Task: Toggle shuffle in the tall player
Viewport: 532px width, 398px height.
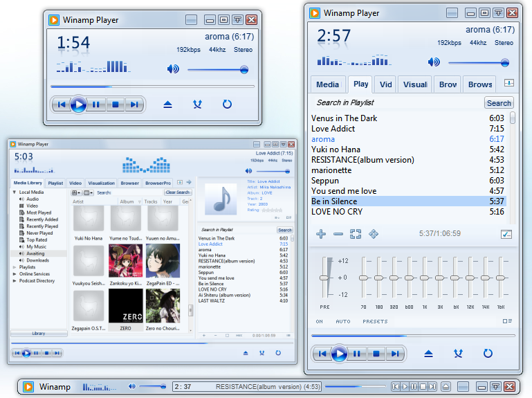Action: (x=458, y=354)
